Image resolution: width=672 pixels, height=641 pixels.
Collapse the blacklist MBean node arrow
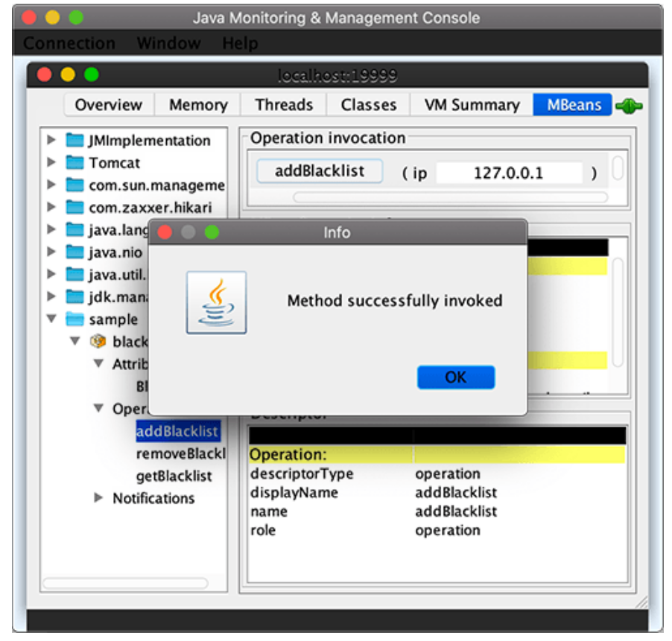click(x=75, y=341)
